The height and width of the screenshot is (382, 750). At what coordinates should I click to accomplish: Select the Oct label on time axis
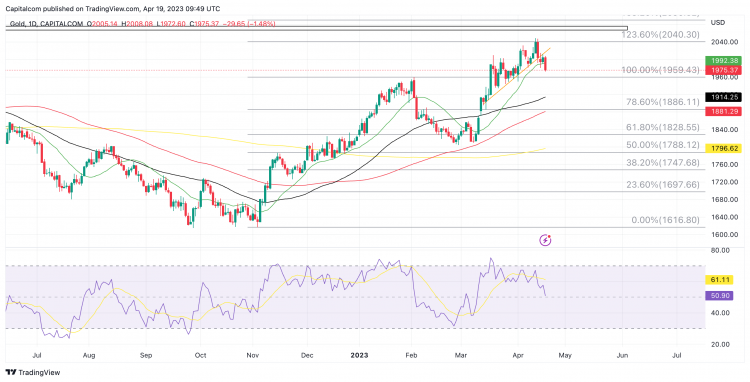(x=200, y=355)
